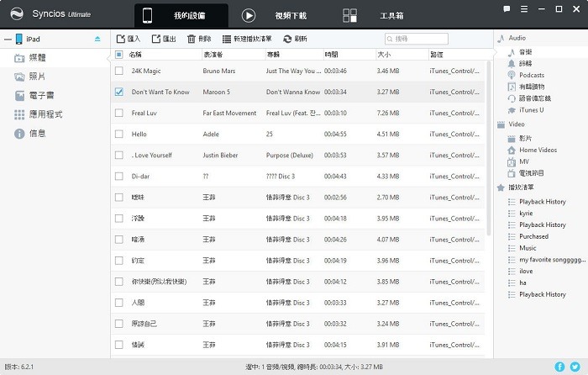The height and width of the screenshot is (375, 588).
Task: Click the feedback chat icon in title bar
Action: tap(507, 9)
